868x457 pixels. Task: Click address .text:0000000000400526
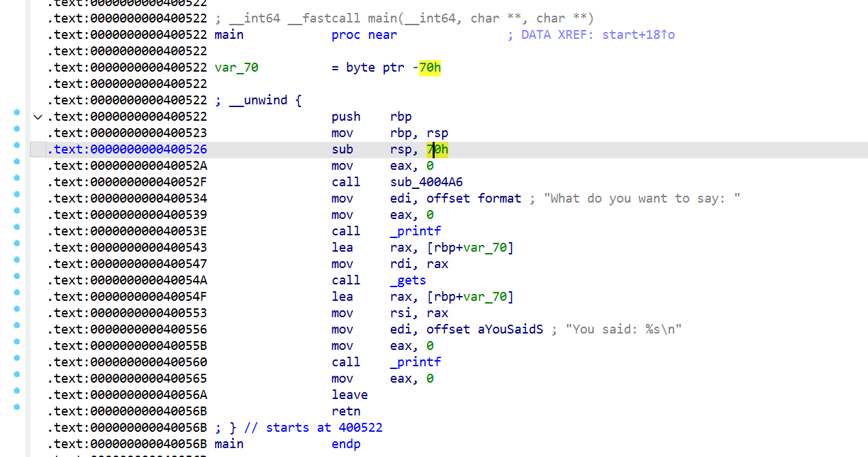(127, 149)
